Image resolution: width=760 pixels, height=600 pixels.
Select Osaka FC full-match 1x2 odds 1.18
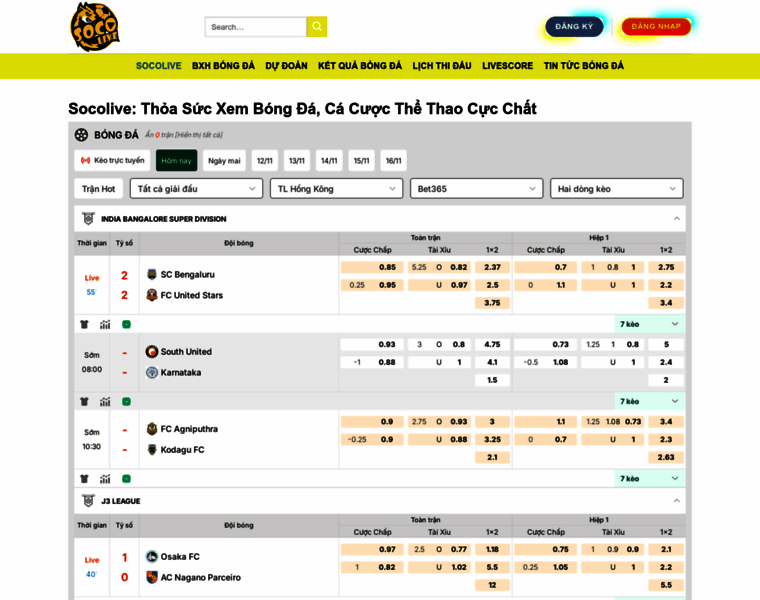coord(492,549)
